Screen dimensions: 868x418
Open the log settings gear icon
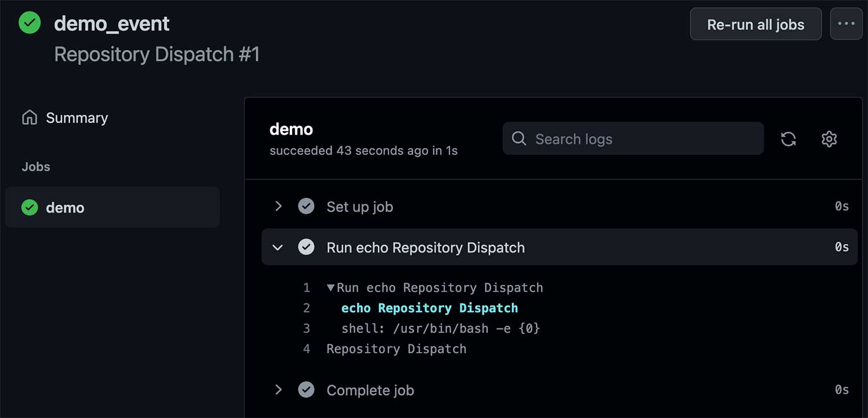point(829,139)
